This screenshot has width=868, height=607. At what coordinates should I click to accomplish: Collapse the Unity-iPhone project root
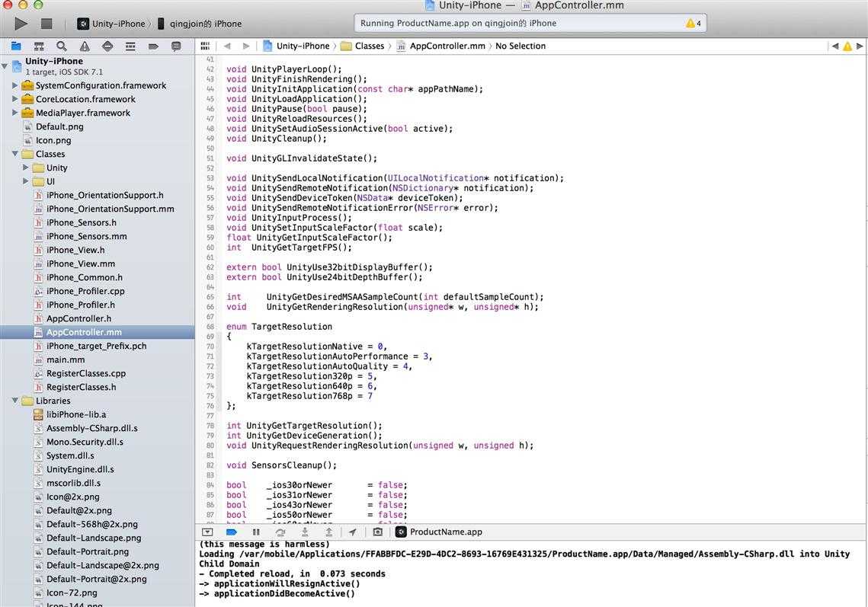[x=5, y=65]
